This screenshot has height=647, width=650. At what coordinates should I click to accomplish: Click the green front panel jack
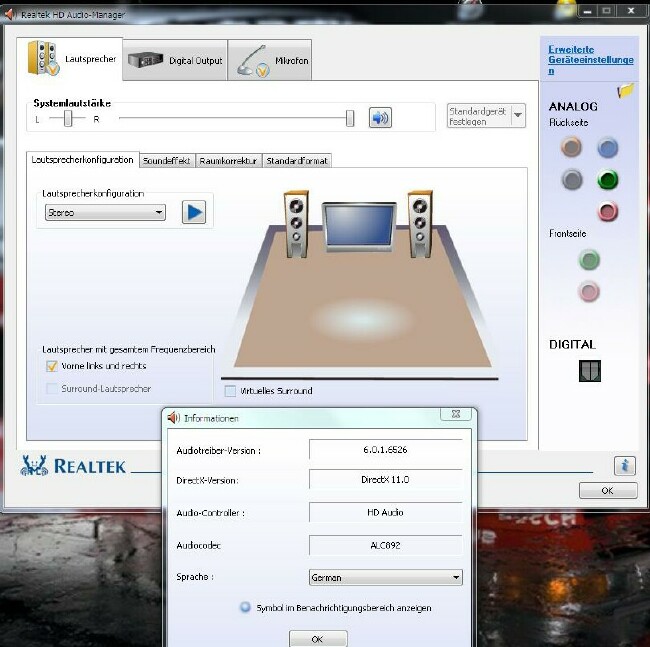coord(589,260)
